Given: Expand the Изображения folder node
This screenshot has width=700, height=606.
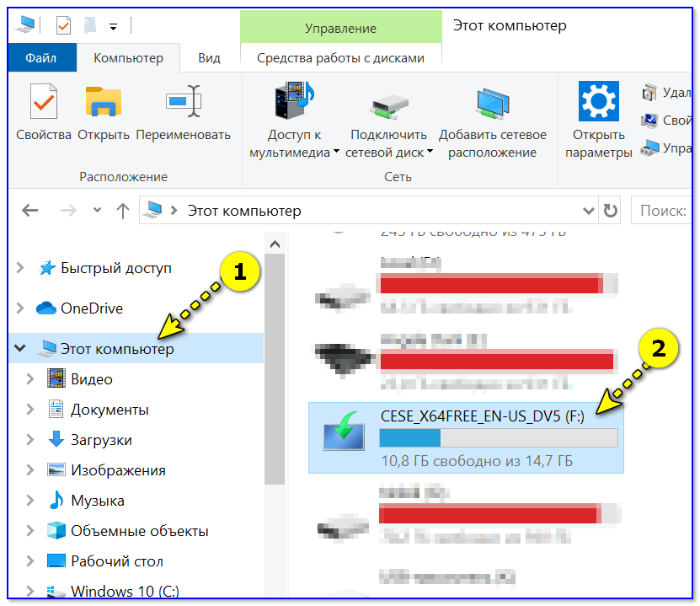Looking at the screenshot, I should (30, 469).
